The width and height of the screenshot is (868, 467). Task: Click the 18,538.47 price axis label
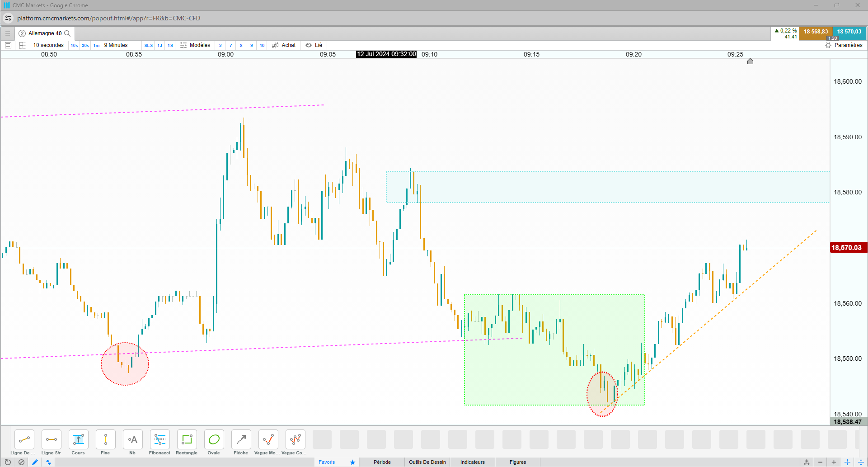(848, 422)
